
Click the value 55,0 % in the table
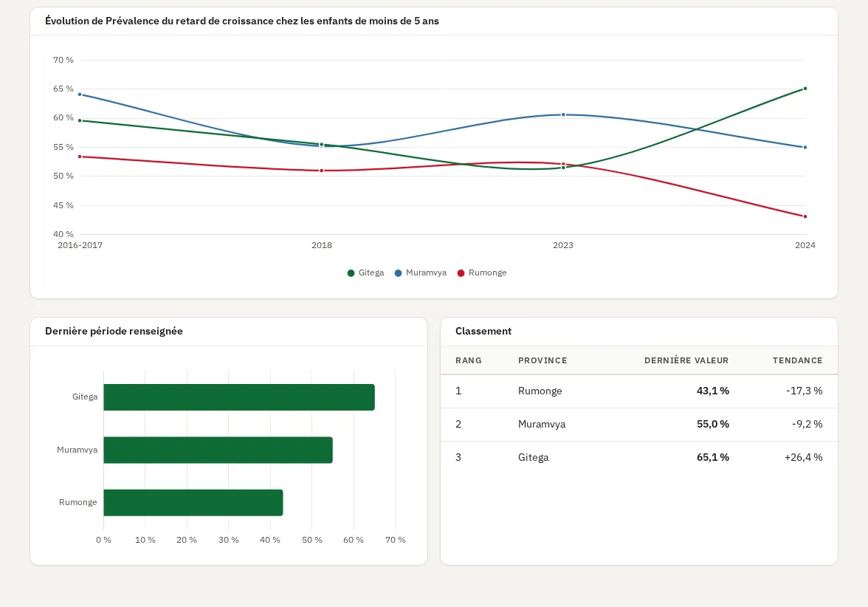point(712,424)
